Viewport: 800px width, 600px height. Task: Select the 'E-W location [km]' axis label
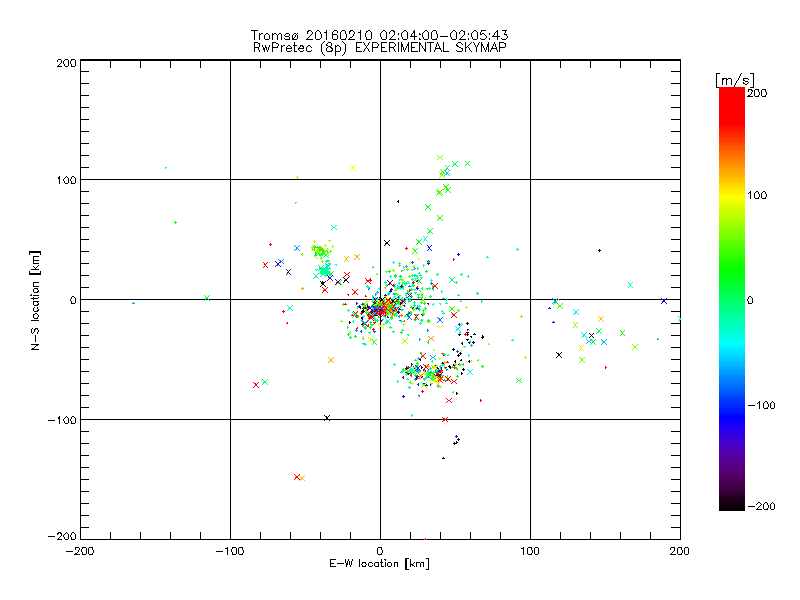pyautogui.click(x=380, y=563)
